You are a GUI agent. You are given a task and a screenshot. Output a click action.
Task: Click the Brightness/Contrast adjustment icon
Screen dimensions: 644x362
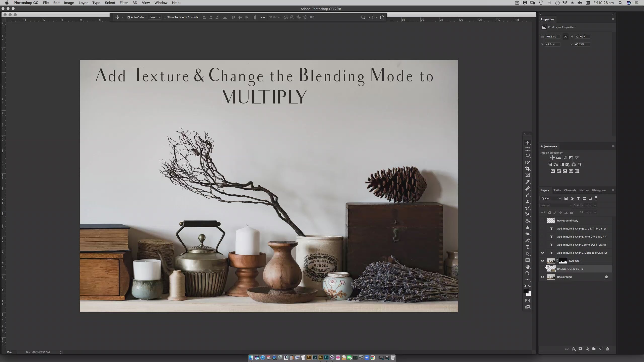[x=552, y=158]
